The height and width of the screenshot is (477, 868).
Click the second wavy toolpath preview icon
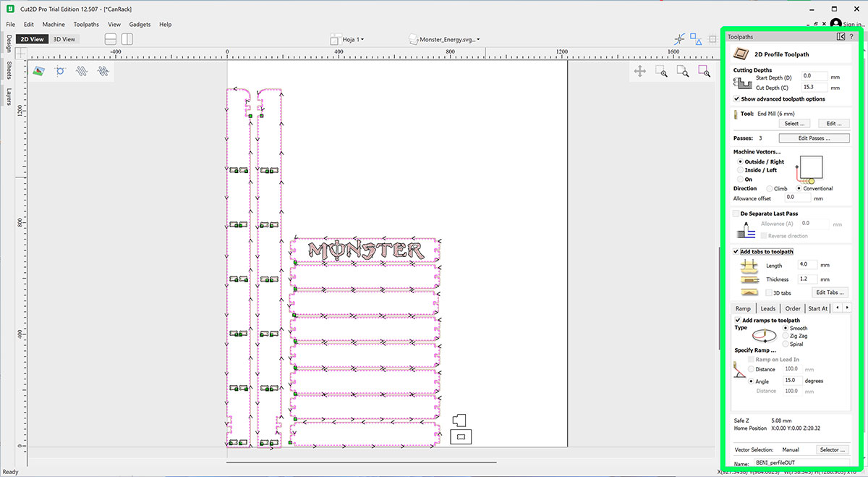[103, 71]
